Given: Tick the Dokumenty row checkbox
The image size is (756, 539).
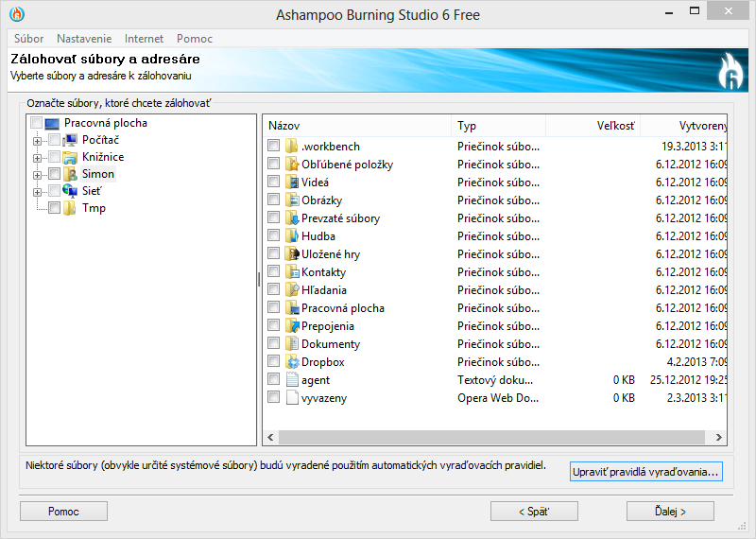Looking at the screenshot, I should click(274, 343).
